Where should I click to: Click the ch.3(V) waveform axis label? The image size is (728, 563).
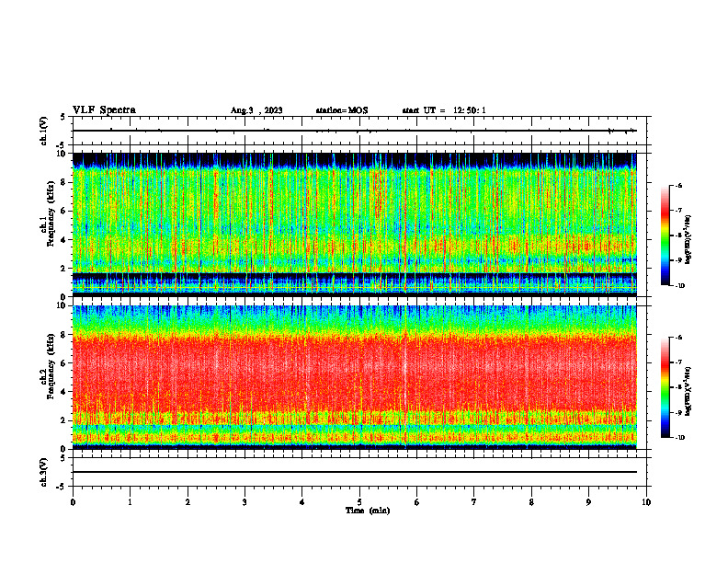[x=44, y=472]
